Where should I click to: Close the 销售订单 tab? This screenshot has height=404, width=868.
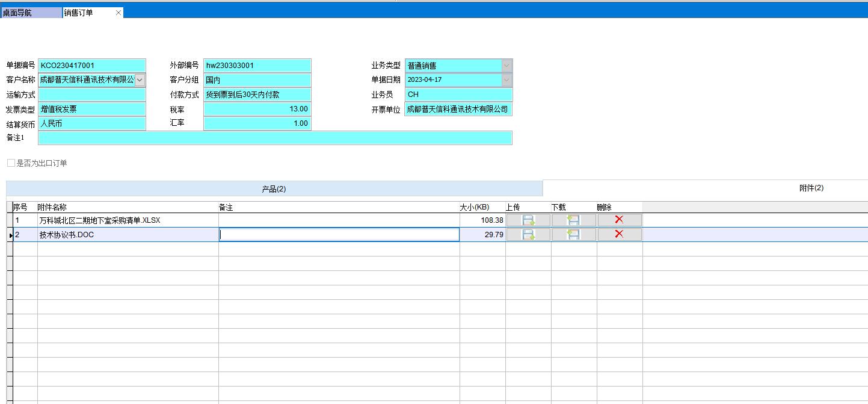pyautogui.click(x=118, y=13)
